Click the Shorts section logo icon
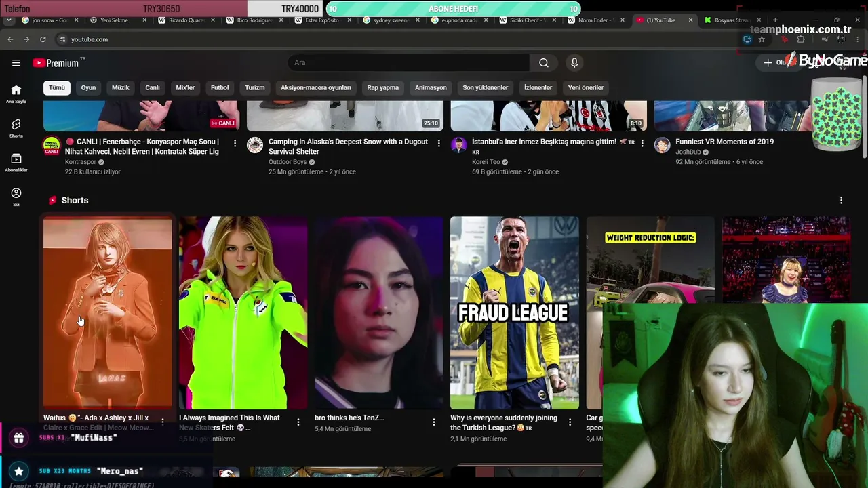Image resolution: width=868 pixels, height=488 pixels. coord(52,201)
